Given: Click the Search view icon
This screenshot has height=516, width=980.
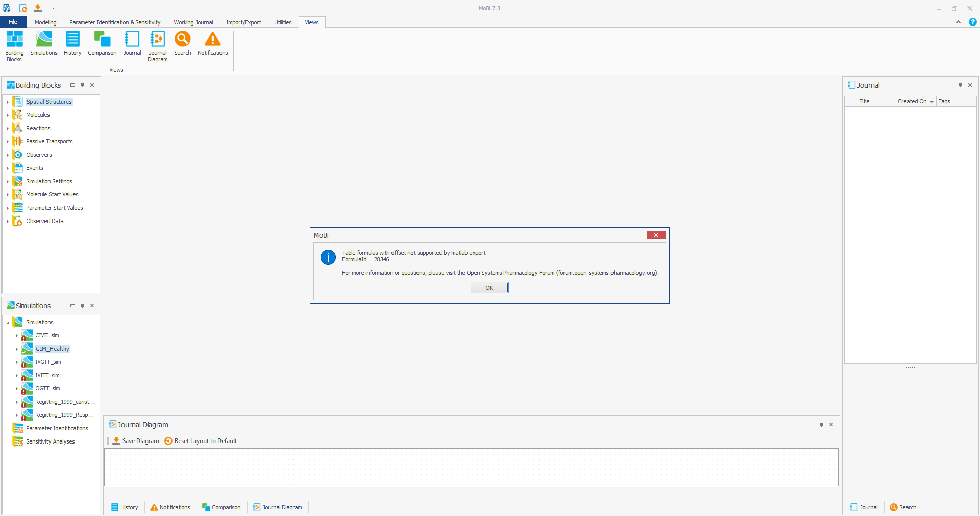Looking at the screenshot, I should tap(182, 43).
